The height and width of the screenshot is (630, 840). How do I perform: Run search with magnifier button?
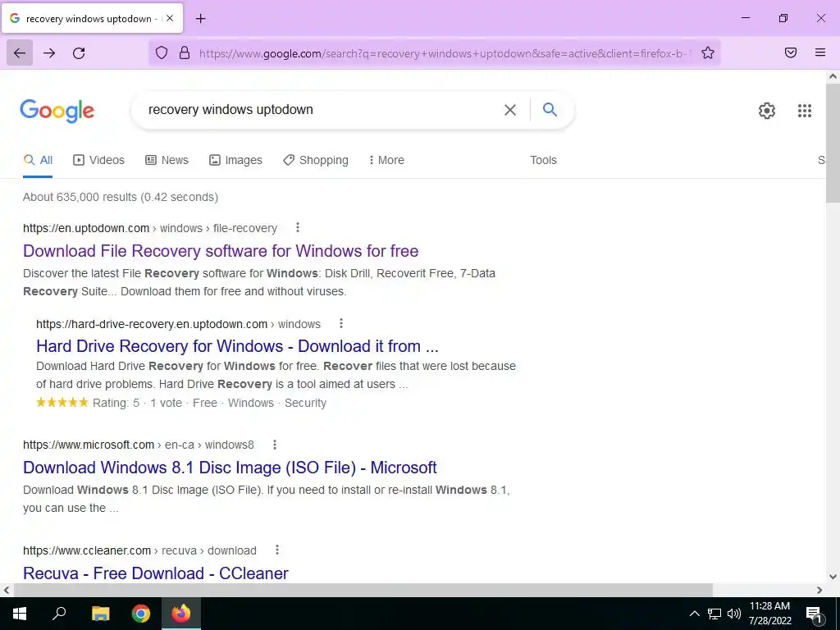[550, 110]
